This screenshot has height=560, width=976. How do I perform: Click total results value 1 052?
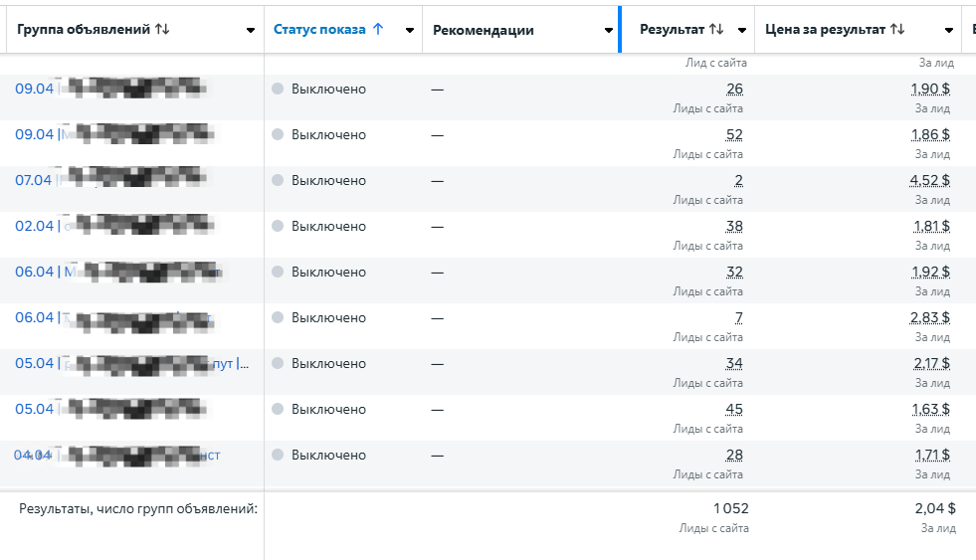coord(731,508)
